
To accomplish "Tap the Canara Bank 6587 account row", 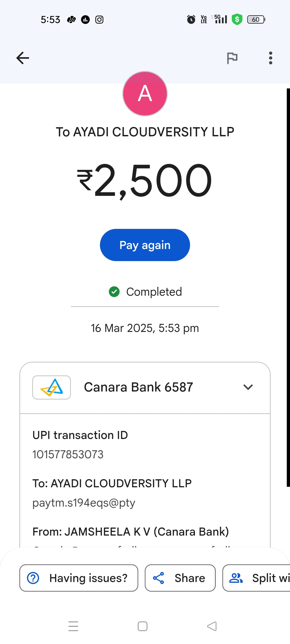I will [x=139, y=387].
